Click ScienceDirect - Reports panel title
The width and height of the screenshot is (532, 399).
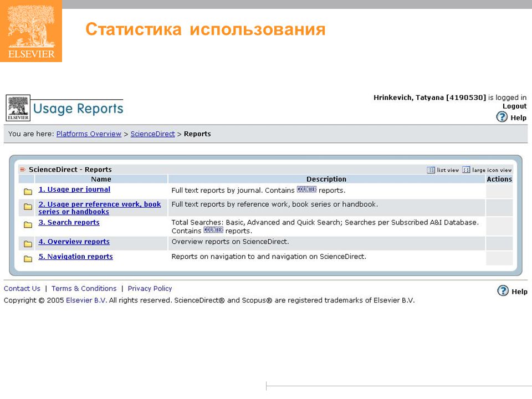[x=70, y=170]
